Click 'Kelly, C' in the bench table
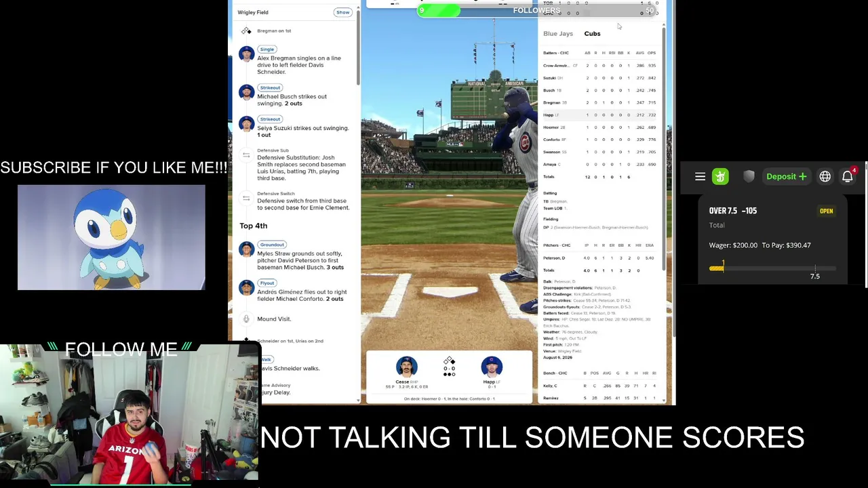This screenshot has height=488, width=868. pyautogui.click(x=551, y=386)
